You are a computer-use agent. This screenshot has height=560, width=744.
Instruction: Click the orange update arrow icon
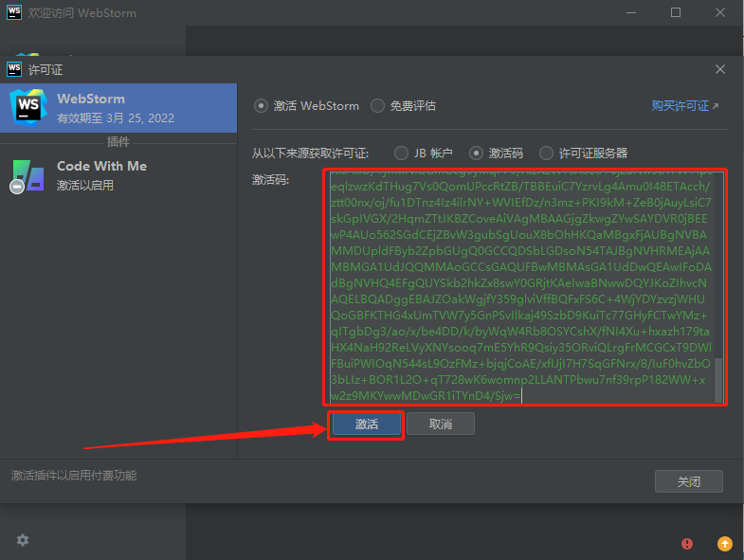tap(724, 543)
